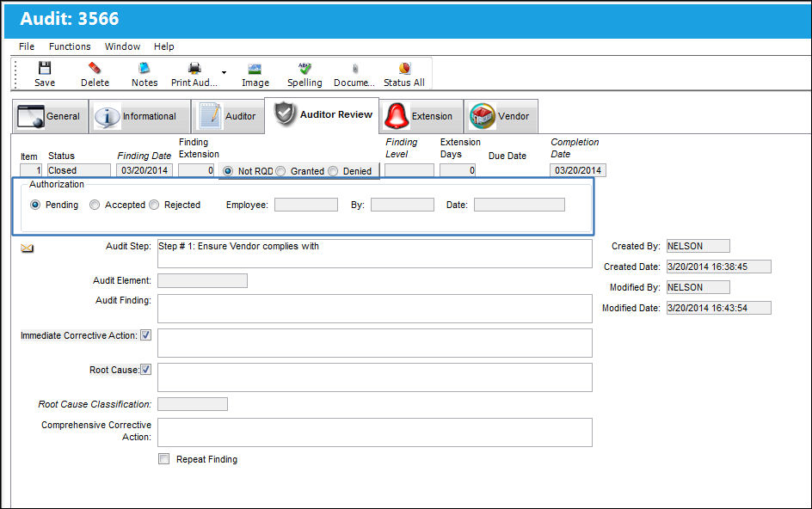This screenshot has width=812, height=509.
Task: Click the Extension Days field
Action: (x=458, y=170)
